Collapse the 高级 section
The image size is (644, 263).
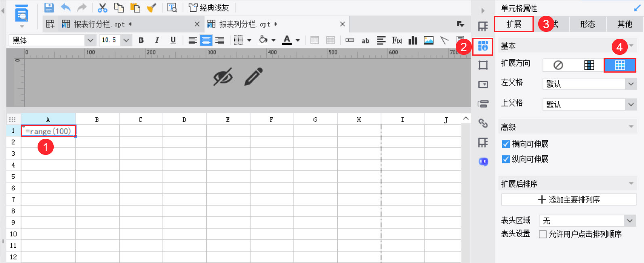[x=631, y=127]
